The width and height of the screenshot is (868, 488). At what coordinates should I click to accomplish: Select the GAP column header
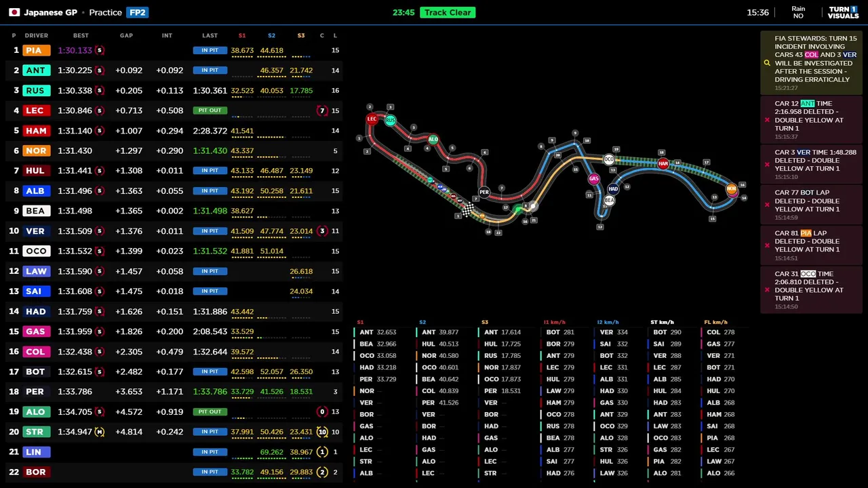(126, 35)
